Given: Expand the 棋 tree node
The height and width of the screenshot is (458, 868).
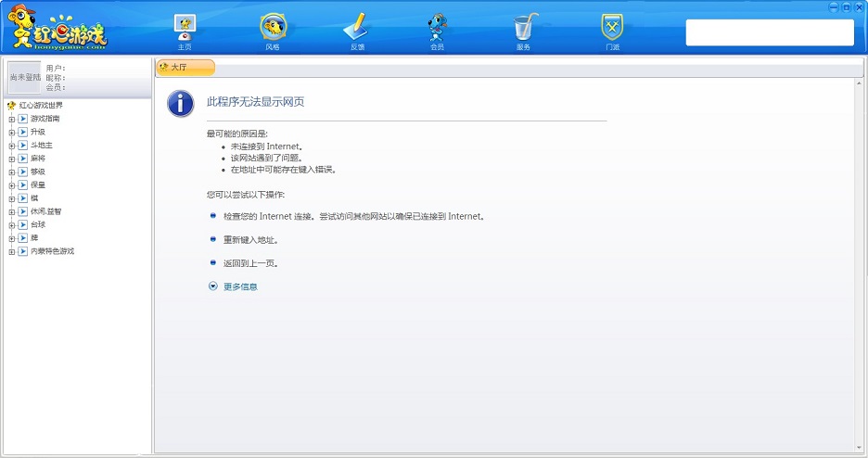Looking at the screenshot, I should pyautogui.click(x=12, y=198).
